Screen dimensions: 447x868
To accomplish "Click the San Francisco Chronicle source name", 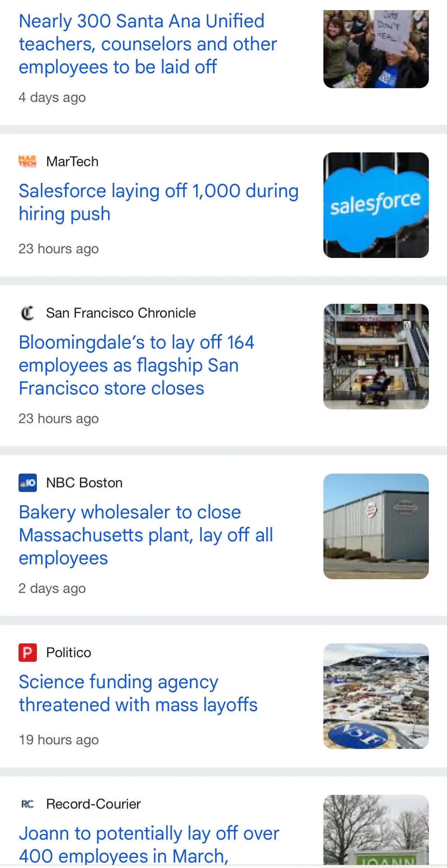I will (x=121, y=313).
